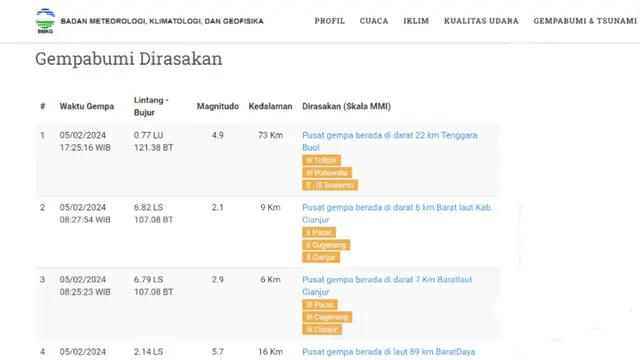
Task: Click the Dirasakan (Skala MMI) column header
Action: 346,107
